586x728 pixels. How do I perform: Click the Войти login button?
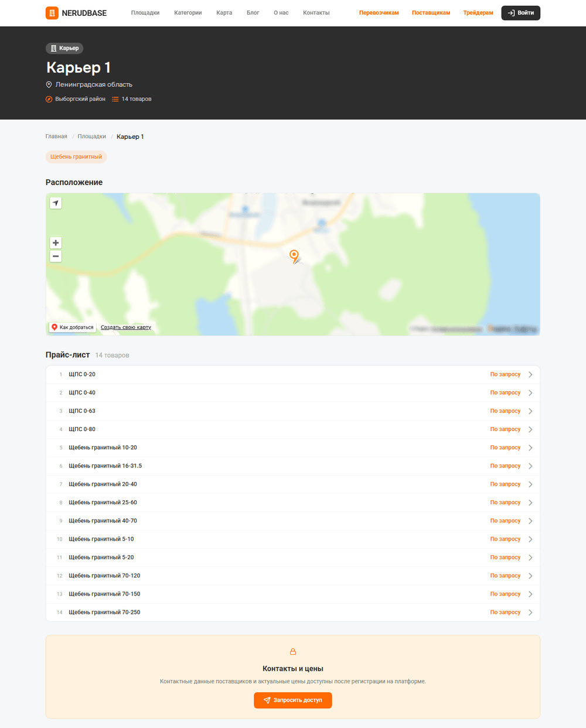pyautogui.click(x=521, y=13)
